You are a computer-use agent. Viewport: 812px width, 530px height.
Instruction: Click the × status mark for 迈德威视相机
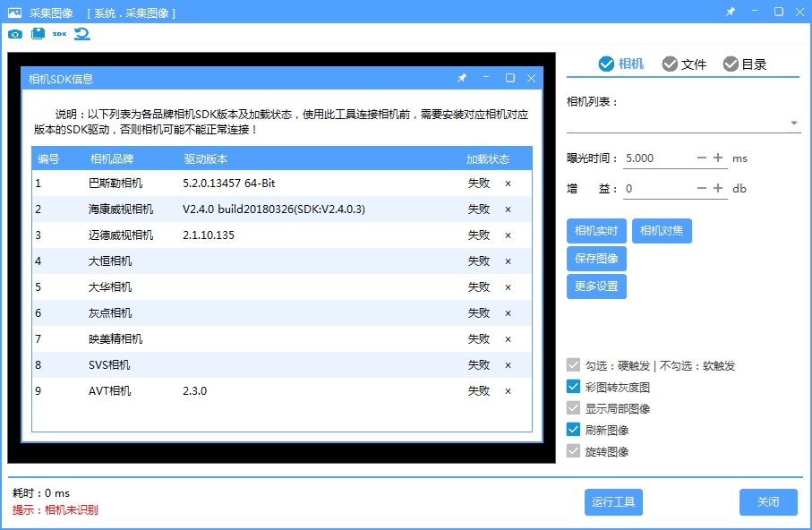(508, 235)
